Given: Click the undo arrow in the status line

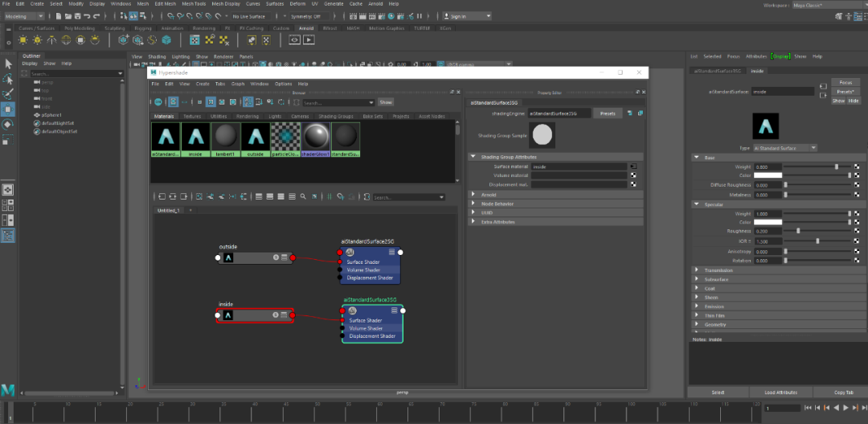Looking at the screenshot, I should point(87,17).
